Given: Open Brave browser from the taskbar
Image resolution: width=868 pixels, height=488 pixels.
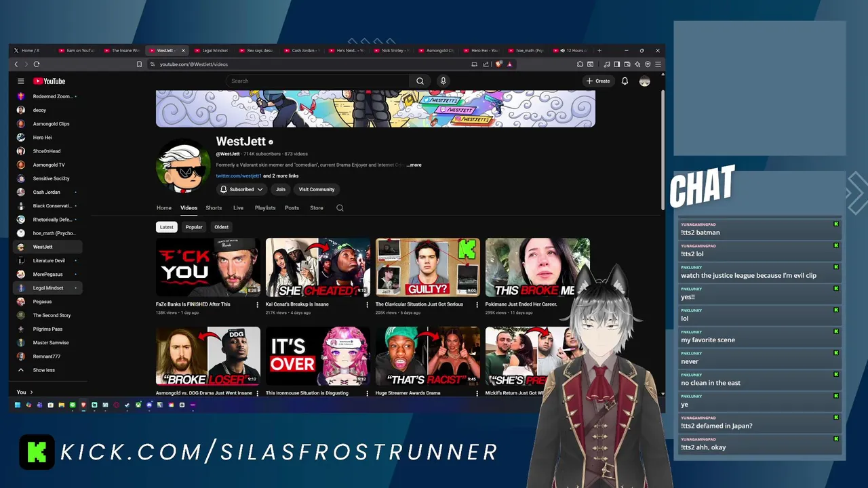Looking at the screenshot, I should tap(83, 405).
